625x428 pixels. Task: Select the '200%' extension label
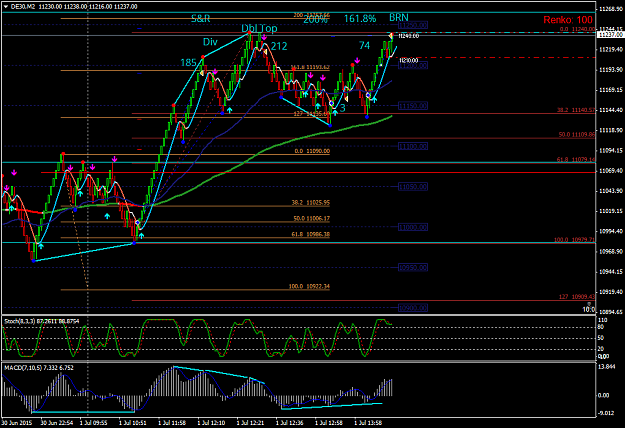pos(315,20)
